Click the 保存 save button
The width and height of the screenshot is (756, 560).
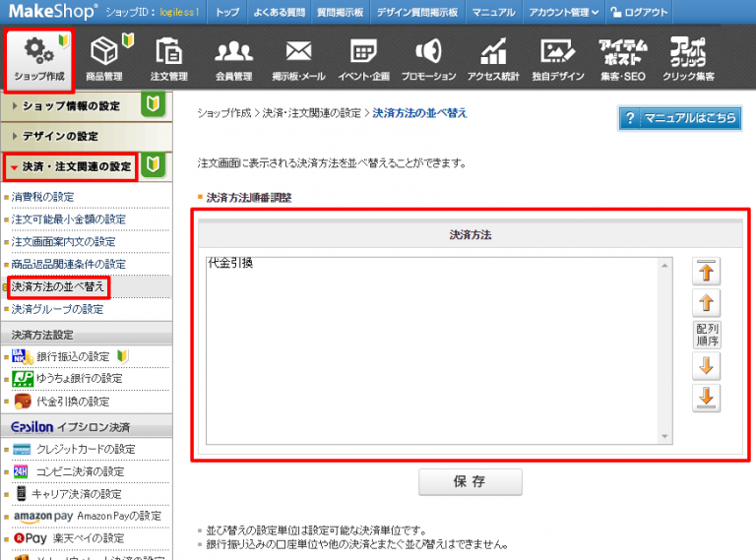(470, 482)
